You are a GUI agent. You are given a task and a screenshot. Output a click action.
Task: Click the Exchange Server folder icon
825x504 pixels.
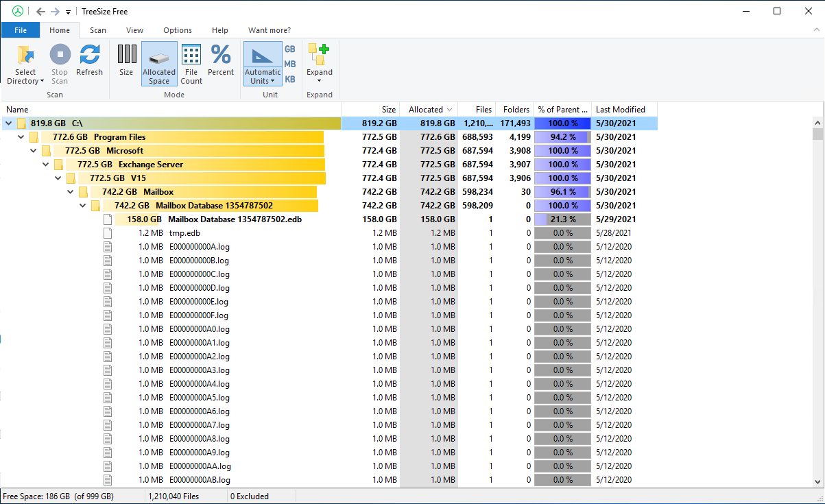tap(59, 165)
